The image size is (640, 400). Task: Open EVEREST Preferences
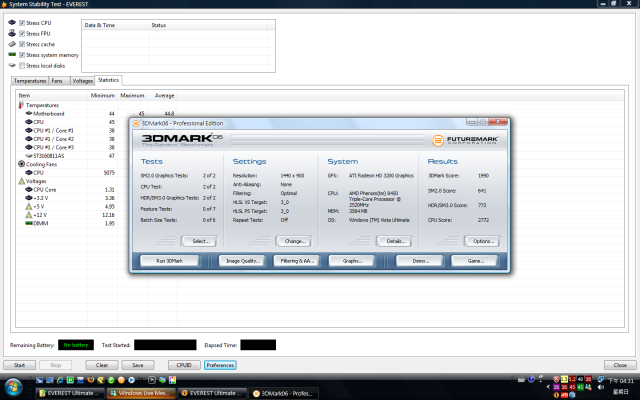click(220, 365)
